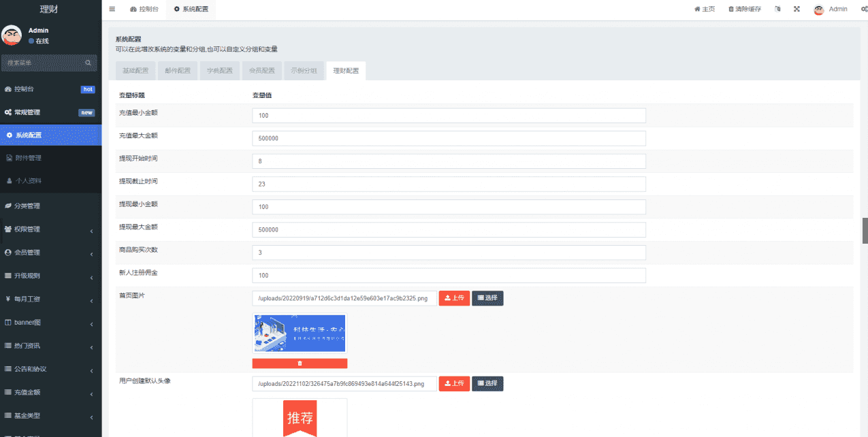This screenshot has height=437, width=868.
Task: Go to 主页 home link
Action: coord(704,9)
